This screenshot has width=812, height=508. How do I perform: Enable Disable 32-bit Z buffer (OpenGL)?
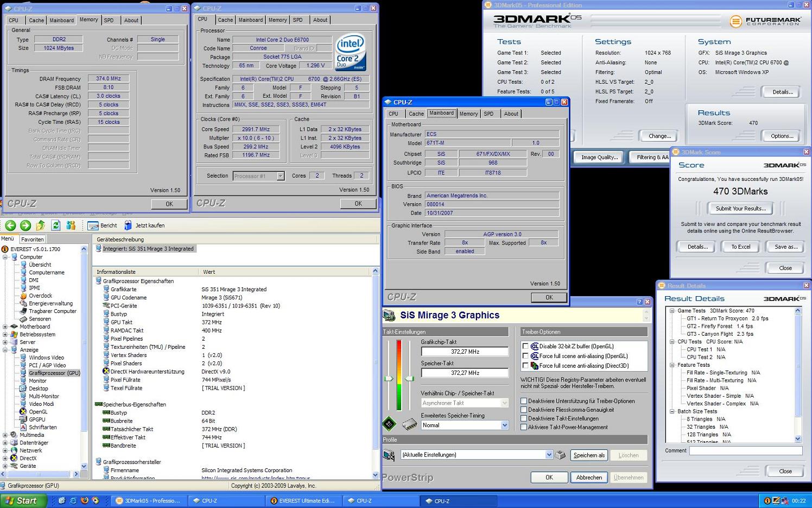pos(525,346)
